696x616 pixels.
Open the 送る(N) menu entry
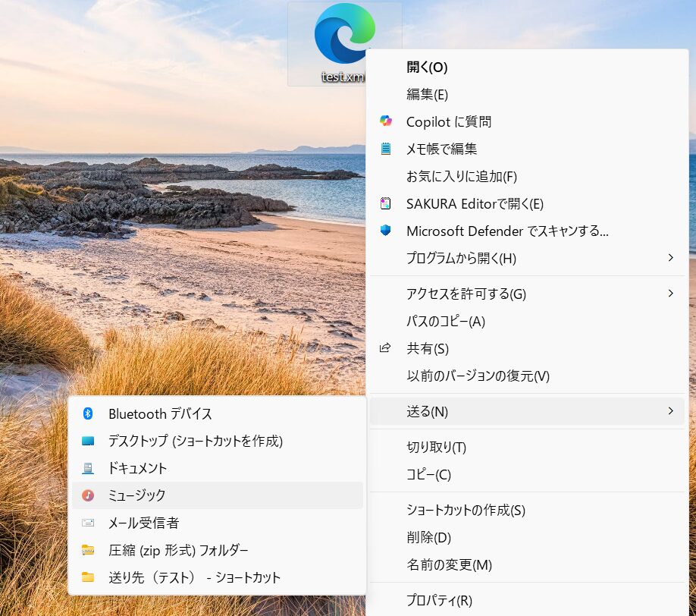coord(527,411)
